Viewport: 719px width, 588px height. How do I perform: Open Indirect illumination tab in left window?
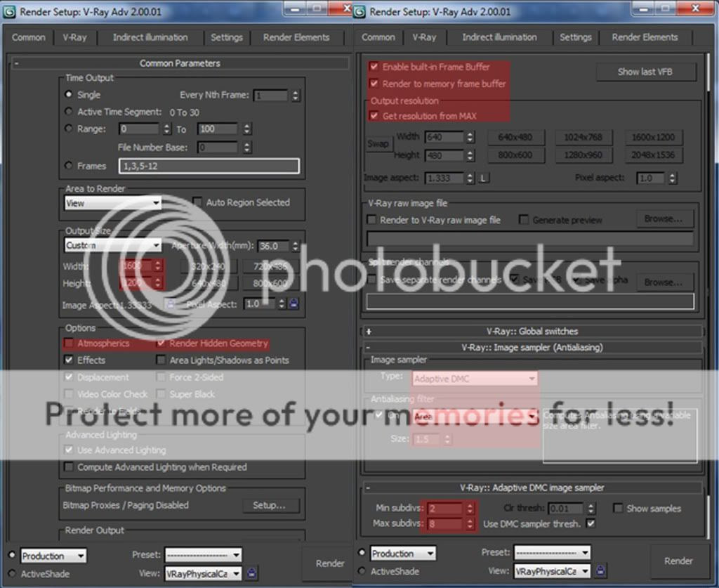(x=150, y=37)
